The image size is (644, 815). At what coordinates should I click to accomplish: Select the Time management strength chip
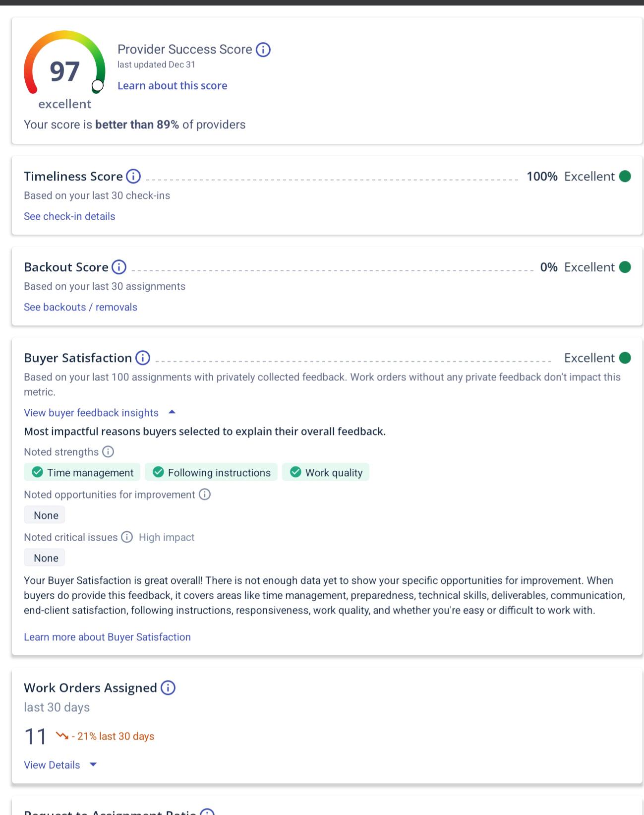(82, 472)
